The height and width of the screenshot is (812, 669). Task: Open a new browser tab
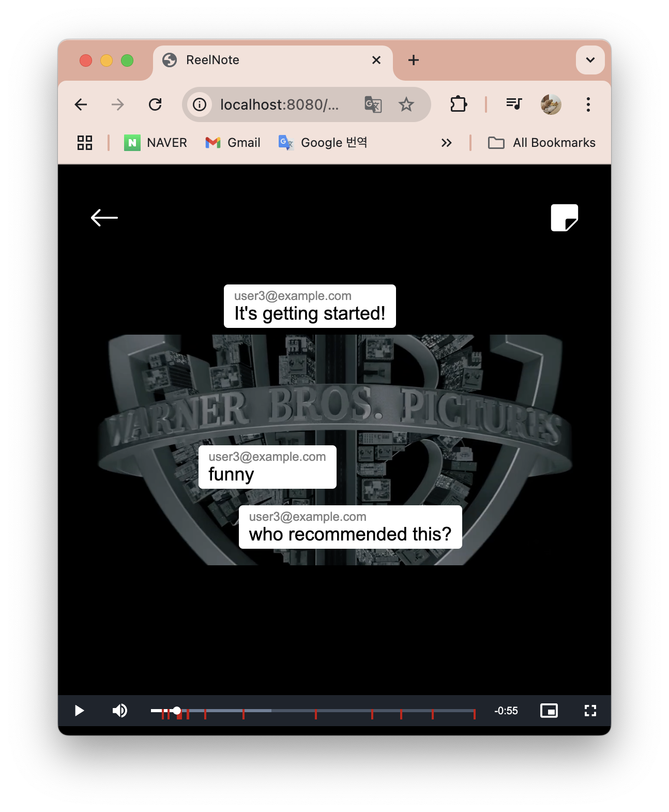(x=414, y=61)
